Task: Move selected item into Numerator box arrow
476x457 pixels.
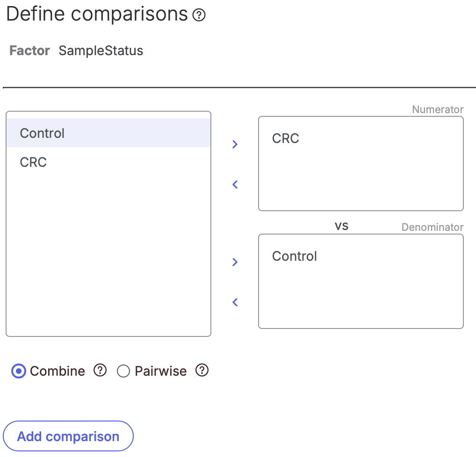Action: tap(235, 144)
